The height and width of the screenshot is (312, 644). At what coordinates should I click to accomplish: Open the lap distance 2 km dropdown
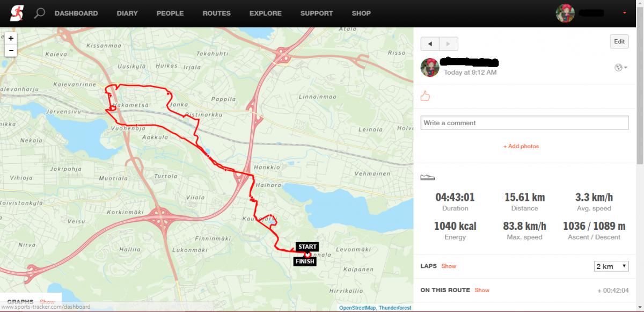click(611, 266)
